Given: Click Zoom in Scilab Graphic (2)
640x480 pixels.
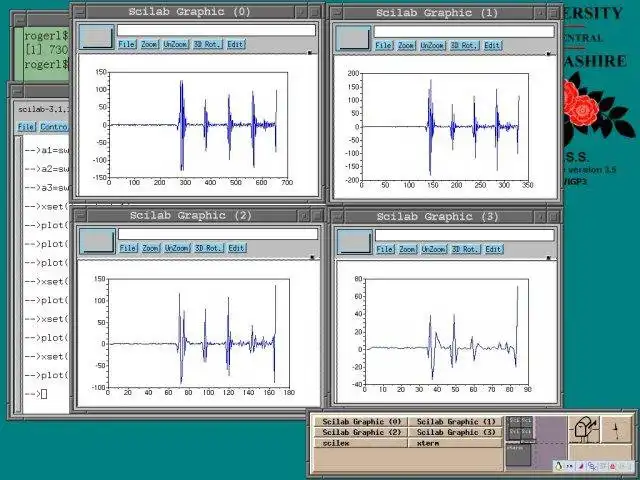Looking at the screenshot, I should click(x=151, y=248).
